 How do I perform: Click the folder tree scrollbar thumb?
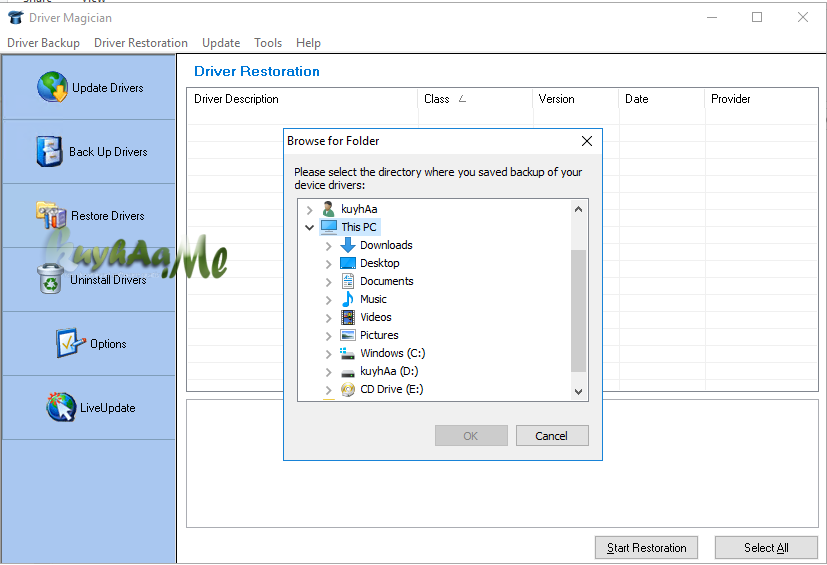(x=579, y=311)
